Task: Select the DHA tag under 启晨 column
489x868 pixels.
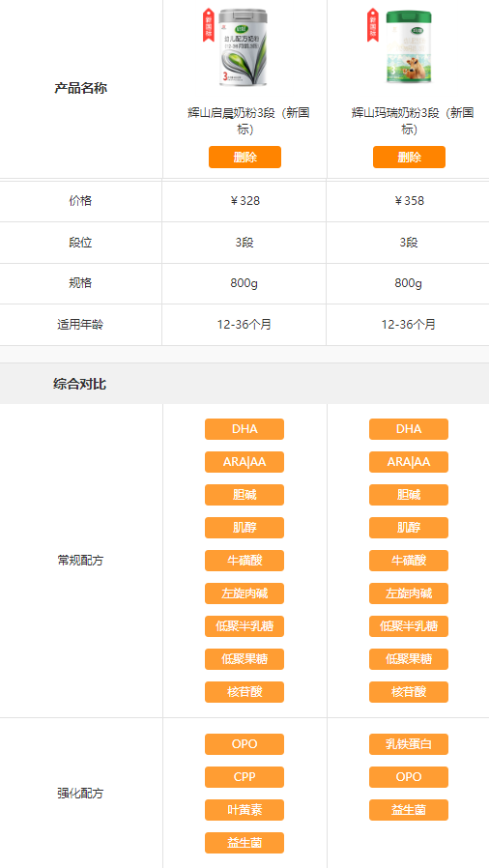Action: pos(244,429)
